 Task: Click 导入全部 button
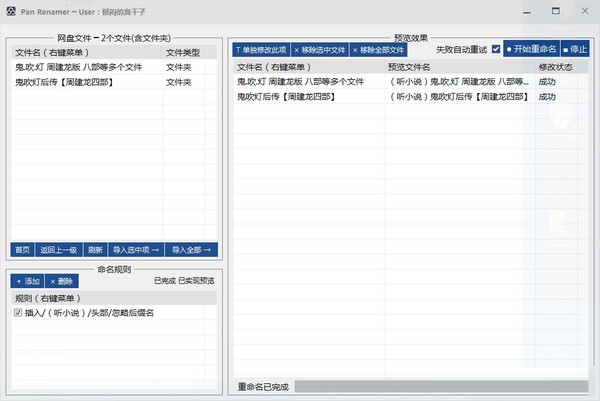click(x=191, y=250)
